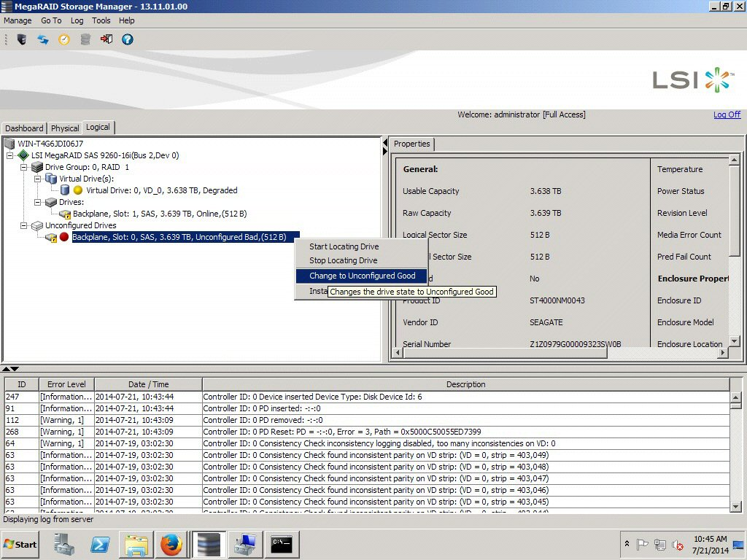Collapse the LSI MegaRAID SAS 9260-16i node

click(10, 156)
